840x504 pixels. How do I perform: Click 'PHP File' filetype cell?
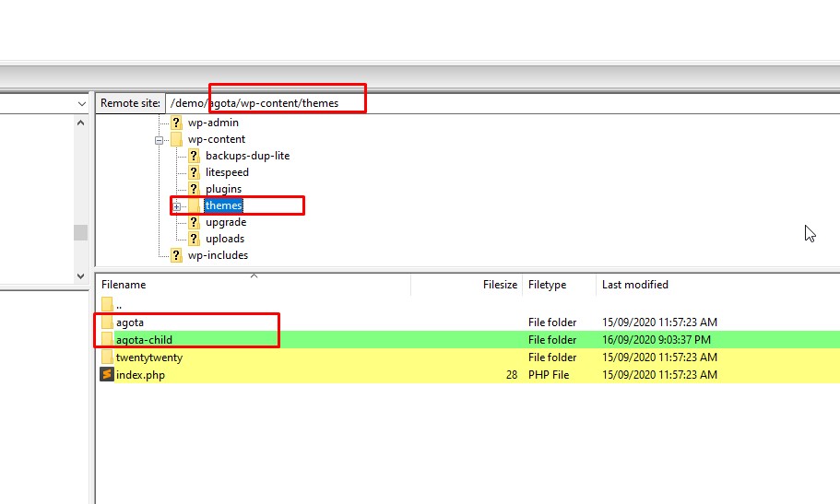(x=549, y=375)
